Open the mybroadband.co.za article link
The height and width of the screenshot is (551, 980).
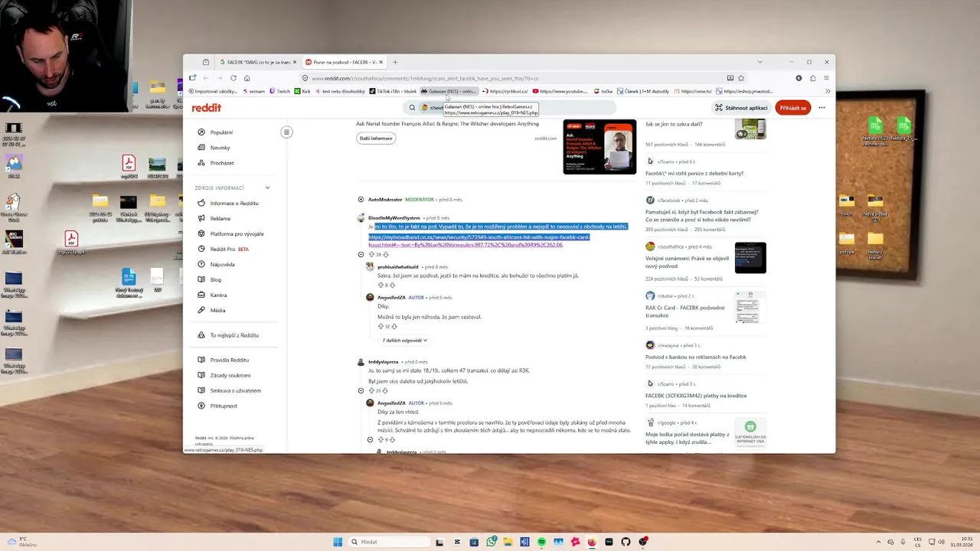click(x=479, y=241)
